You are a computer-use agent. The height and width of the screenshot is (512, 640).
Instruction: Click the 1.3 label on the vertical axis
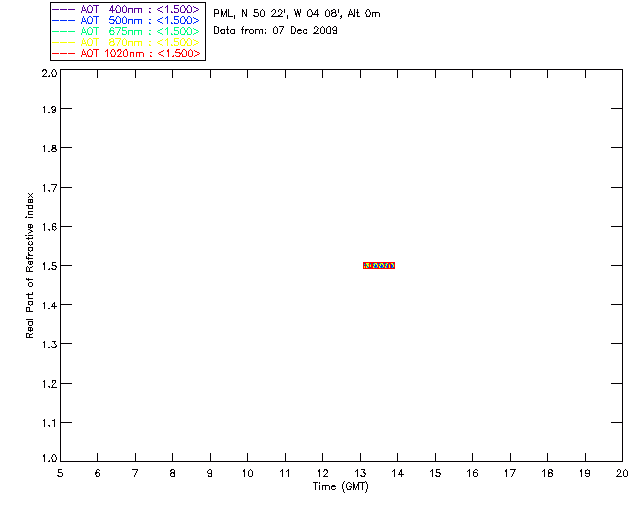[49, 345]
